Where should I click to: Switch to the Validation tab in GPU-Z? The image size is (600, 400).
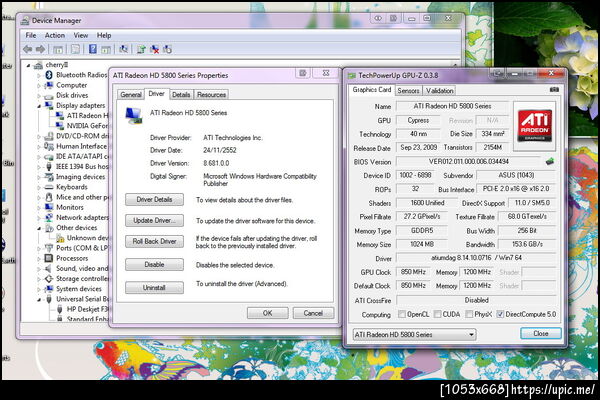(440, 91)
